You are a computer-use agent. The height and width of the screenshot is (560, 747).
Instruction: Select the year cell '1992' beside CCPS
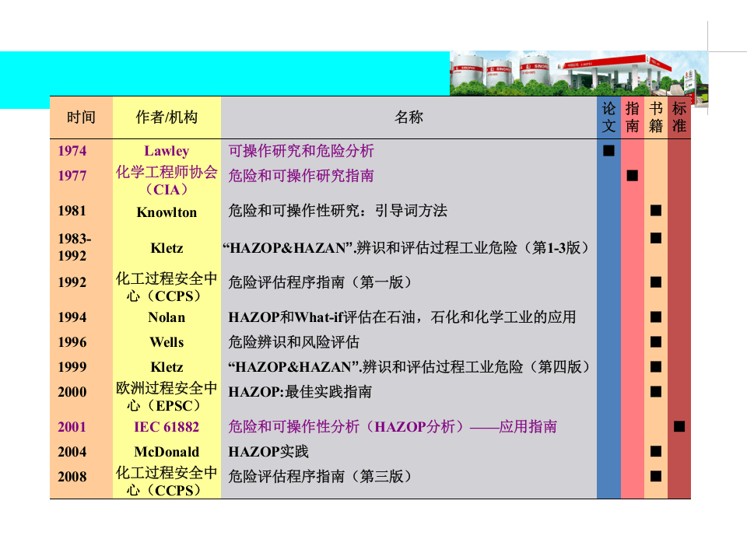[72, 282]
